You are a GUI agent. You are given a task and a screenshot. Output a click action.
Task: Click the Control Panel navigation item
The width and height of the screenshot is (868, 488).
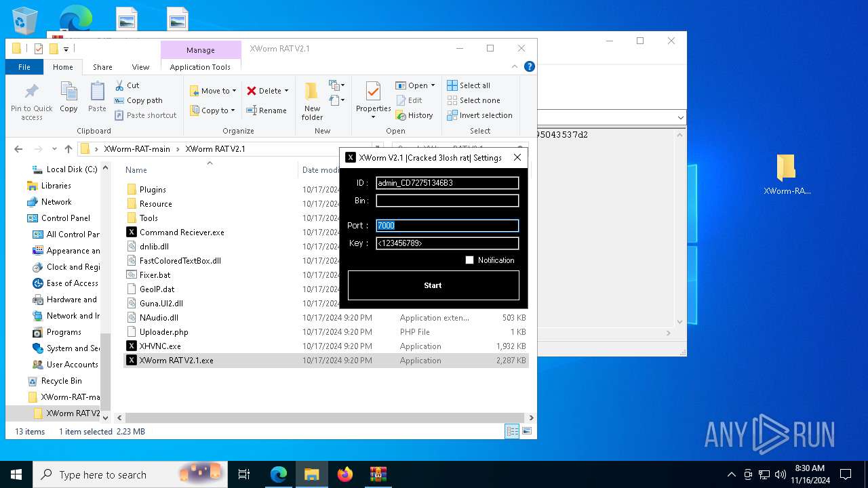66,218
